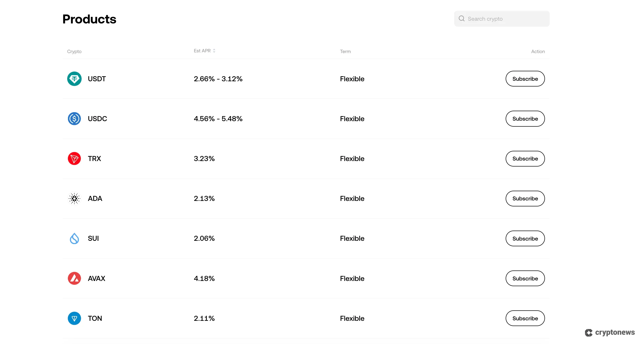Click the USDC coin icon

[74, 118]
